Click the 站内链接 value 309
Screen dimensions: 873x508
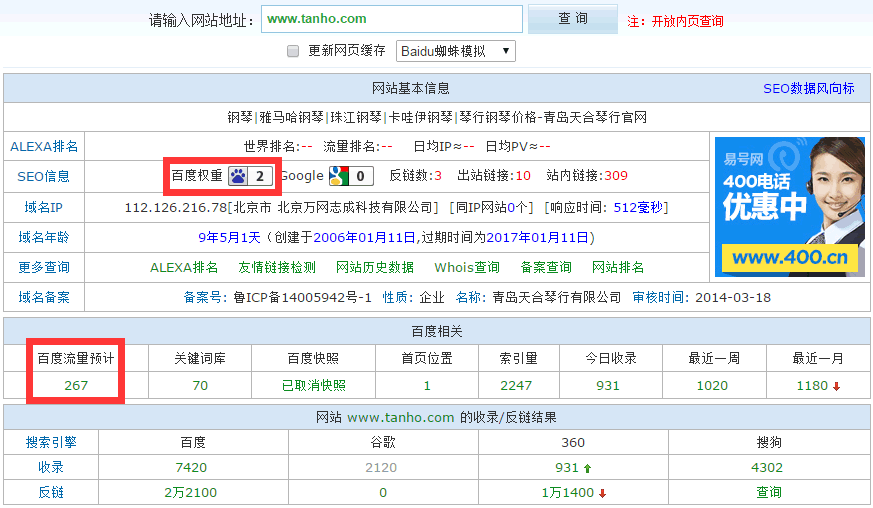click(616, 176)
